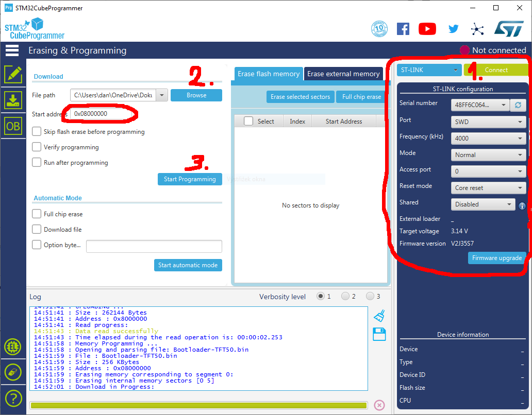Image resolution: width=532 pixels, height=415 pixels.
Task: Open Erasing & Programming download icon
Action: (13, 100)
